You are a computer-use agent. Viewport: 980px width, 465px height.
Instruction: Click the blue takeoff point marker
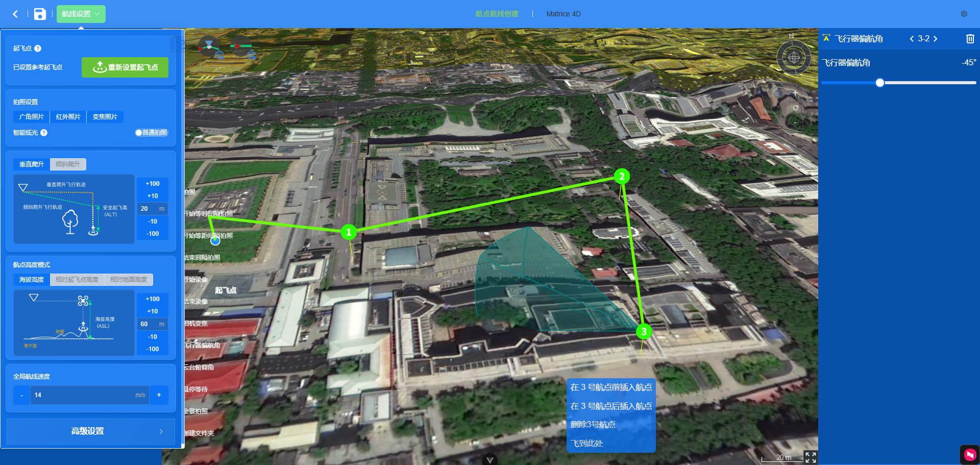tap(215, 240)
